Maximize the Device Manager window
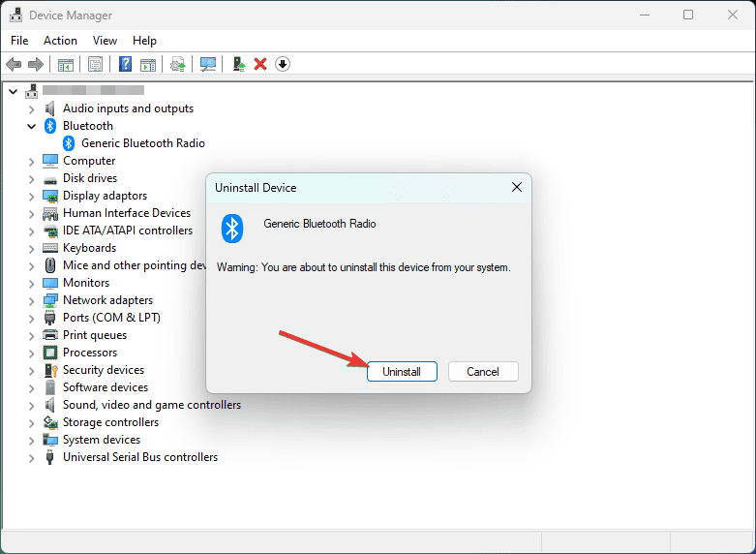Viewport: 756px width, 554px height. [x=688, y=15]
